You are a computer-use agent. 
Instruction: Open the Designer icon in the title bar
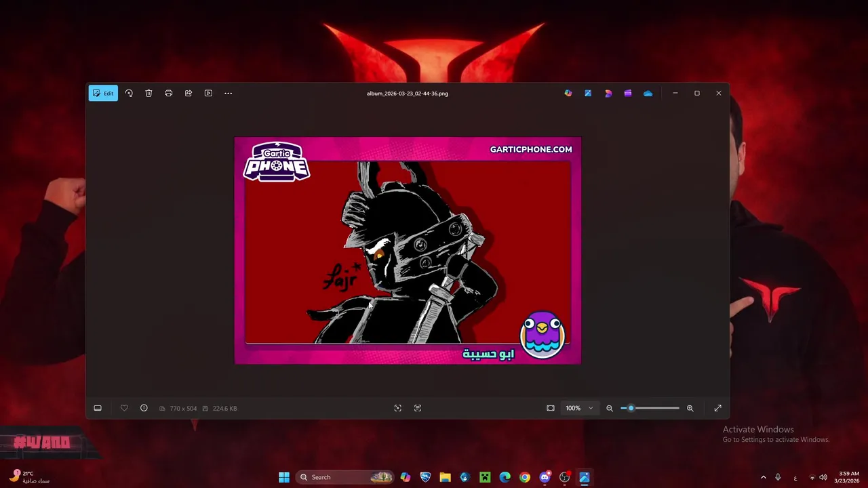(x=588, y=93)
